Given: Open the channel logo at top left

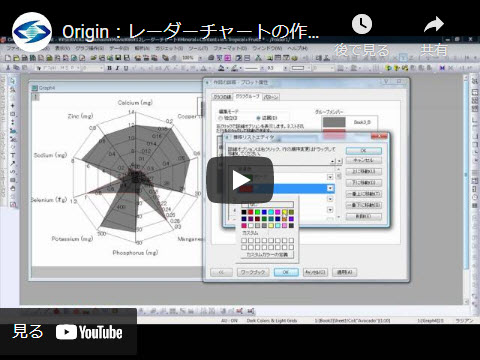Looking at the screenshot, I should [32, 32].
